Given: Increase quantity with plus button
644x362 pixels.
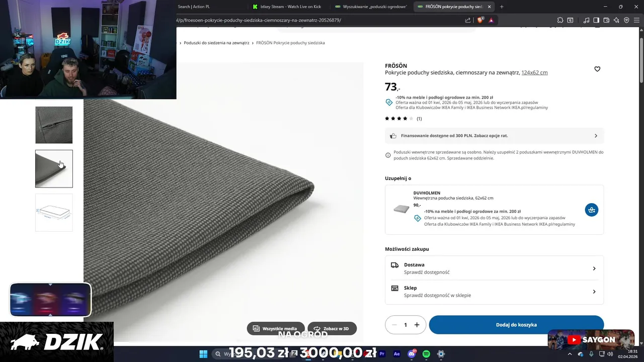Looking at the screenshot, I should click(x=417, y=325).
